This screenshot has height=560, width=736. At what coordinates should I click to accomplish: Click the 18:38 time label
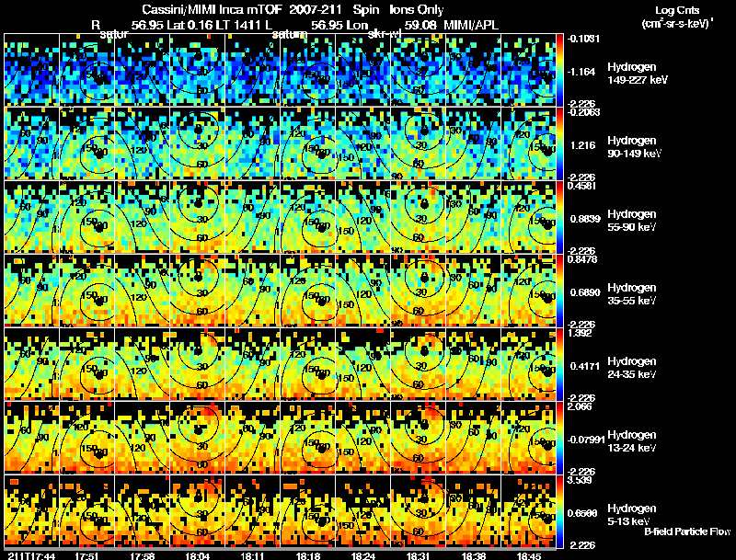(474, 555)
